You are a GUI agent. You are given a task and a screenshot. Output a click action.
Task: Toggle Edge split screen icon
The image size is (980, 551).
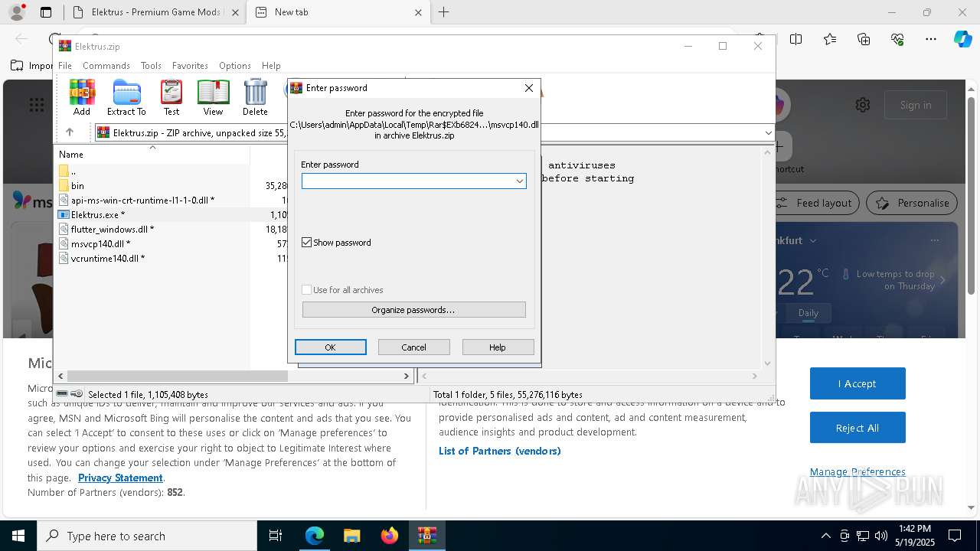point(796,39)
